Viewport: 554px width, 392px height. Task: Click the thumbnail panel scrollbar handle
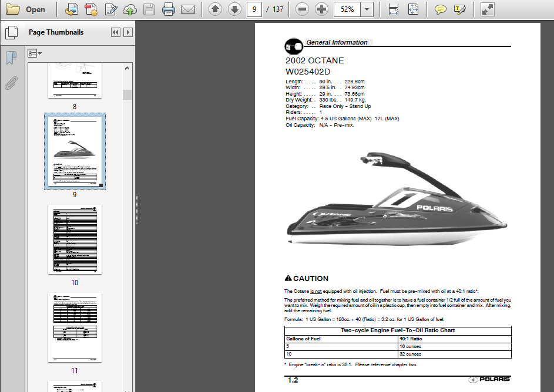click(127, 94)
